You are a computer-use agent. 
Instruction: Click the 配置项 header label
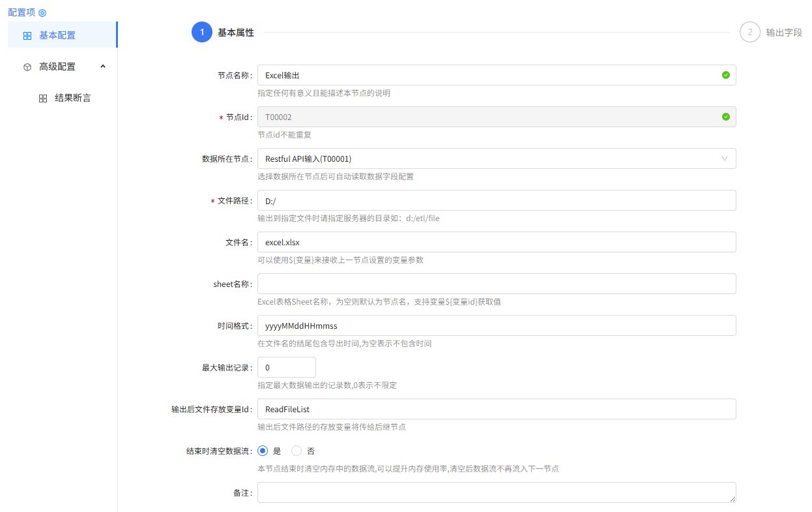coord(20,12)
